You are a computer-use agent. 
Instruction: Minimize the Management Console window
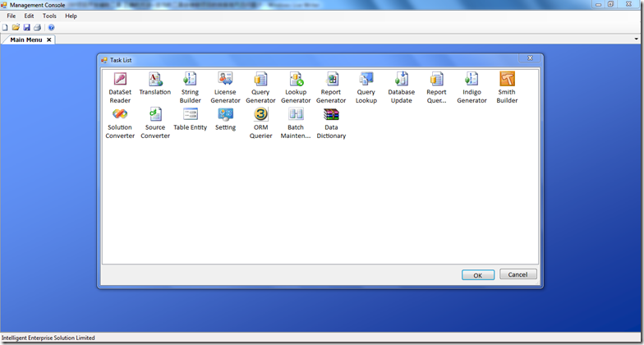[599, 4]
